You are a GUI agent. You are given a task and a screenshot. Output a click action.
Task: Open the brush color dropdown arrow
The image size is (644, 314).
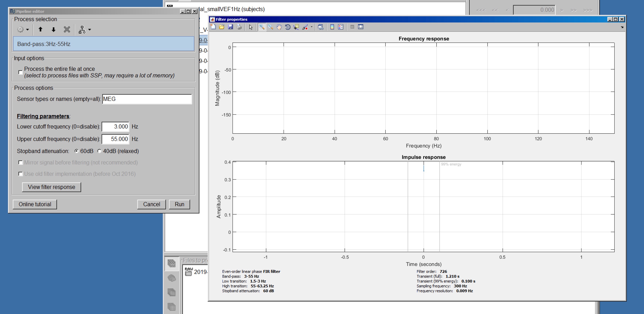tap(311, 27)
